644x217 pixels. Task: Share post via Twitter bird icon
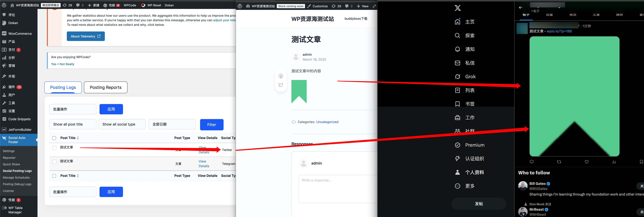click(x=281, y=85)
